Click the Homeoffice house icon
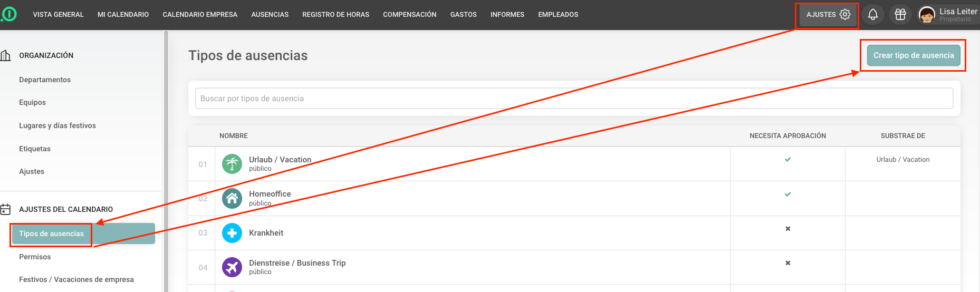 232,198
